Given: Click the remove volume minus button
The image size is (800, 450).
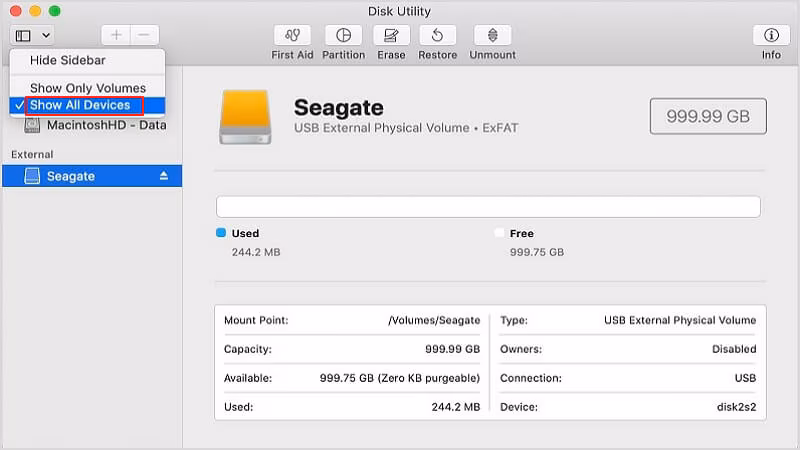Looking at the screenshot, I should pos(144,35).
